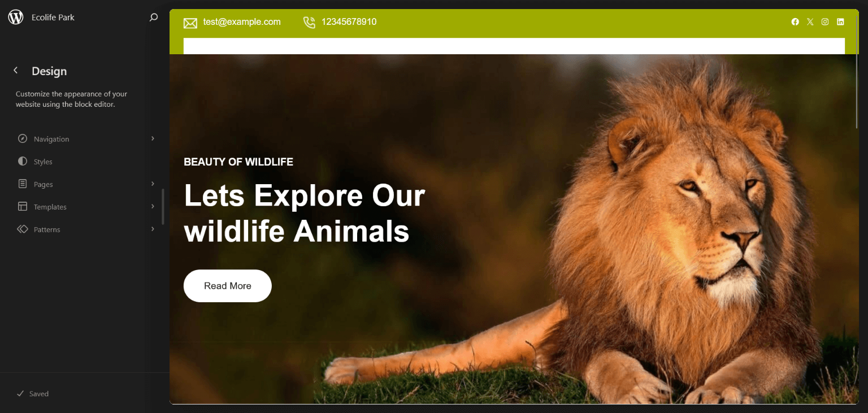This screenshot has width=868, height=413.
Task: Open the search magnifier icon
Action: (153, 18)
